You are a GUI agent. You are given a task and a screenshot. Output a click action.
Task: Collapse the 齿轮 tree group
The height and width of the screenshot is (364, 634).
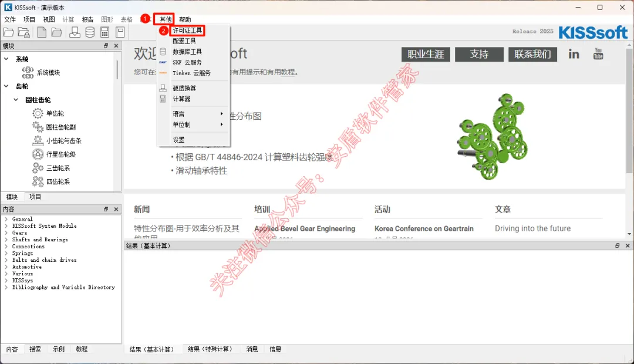[x=6, y=86]
